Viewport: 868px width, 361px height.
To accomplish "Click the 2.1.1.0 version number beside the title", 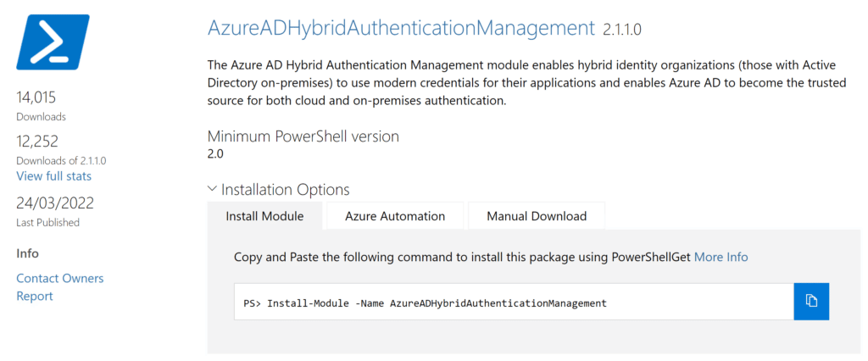I will click(621, 30).
